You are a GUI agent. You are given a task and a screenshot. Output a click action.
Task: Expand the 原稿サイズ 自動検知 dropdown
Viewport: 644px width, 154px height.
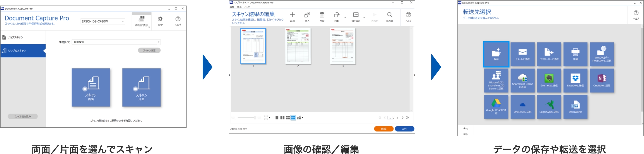point(116,42)
